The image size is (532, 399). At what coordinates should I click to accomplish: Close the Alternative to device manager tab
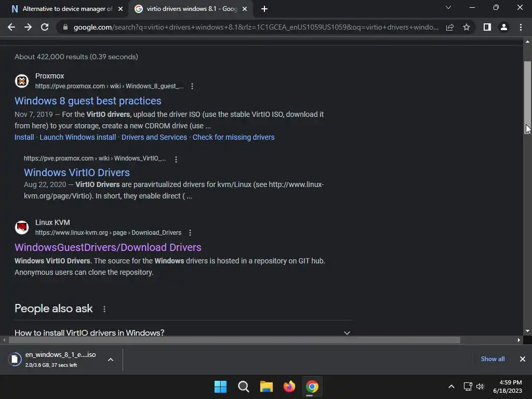click(121, 9)
